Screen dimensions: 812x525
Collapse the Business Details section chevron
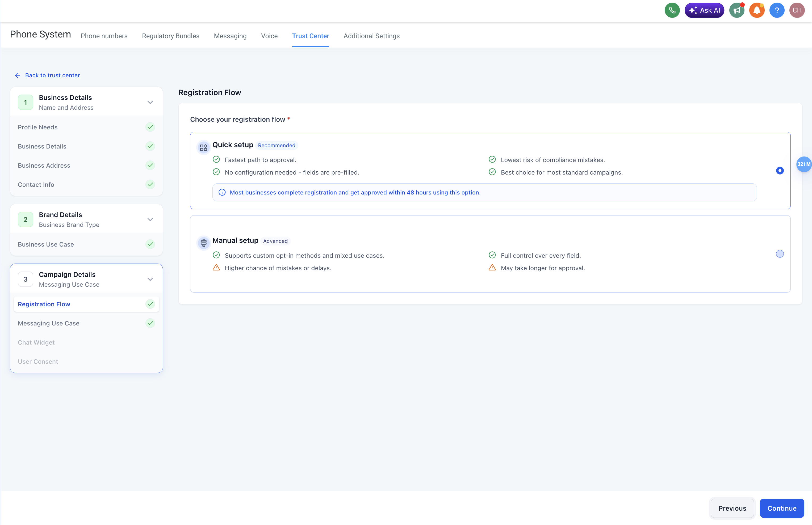tap(150, 102)
